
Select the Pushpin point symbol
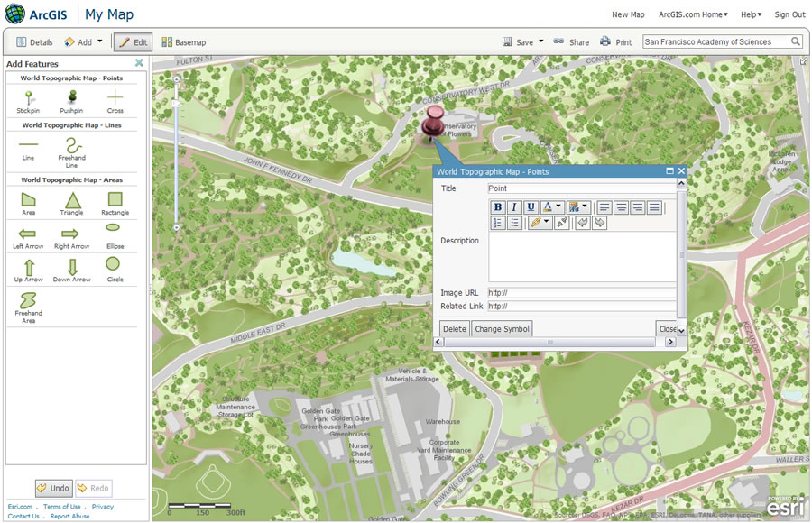coord(71,102)
